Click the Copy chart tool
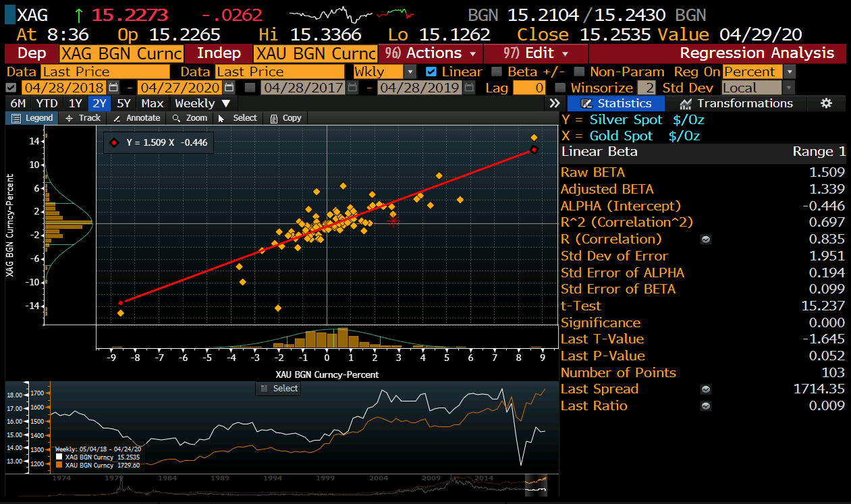The image size is (851, 504). (285, 118)
